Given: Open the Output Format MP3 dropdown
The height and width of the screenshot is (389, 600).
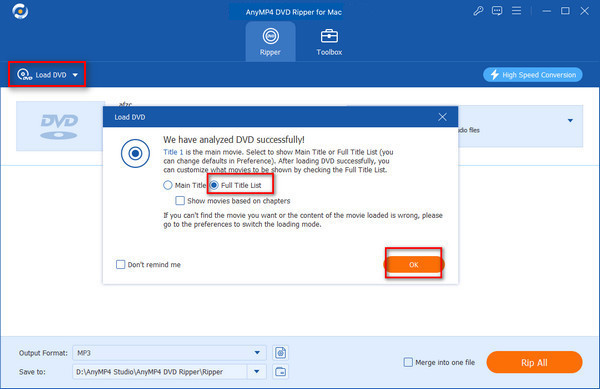Looking at the screenshot, I should pyautogui.click(x=169, y=353).
